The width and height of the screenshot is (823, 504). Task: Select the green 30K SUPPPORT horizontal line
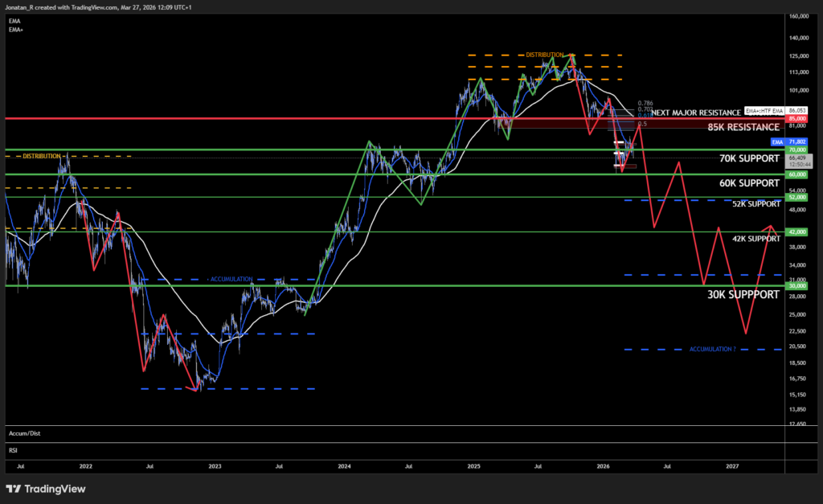(x=402, y=285)
